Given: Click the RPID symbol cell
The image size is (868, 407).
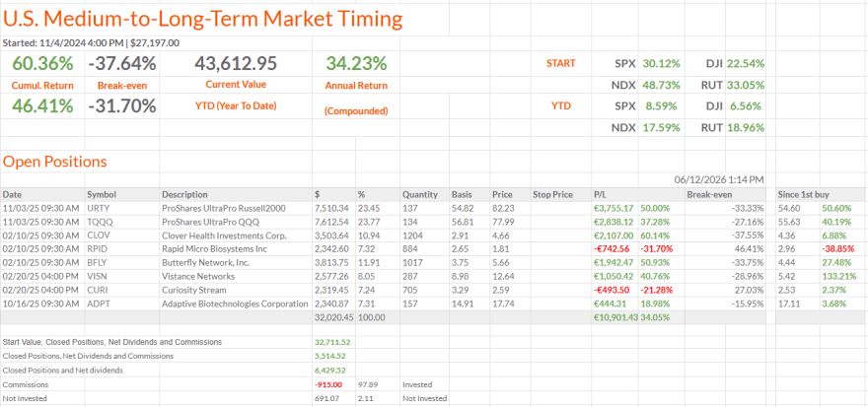Looking at the screenshot, I should point(98,249).
